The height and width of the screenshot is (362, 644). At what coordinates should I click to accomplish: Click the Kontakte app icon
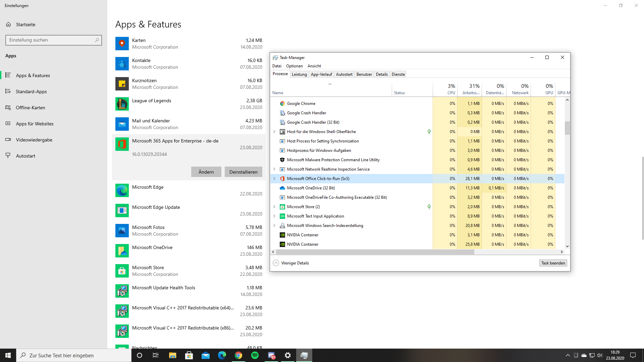[122, 64]
